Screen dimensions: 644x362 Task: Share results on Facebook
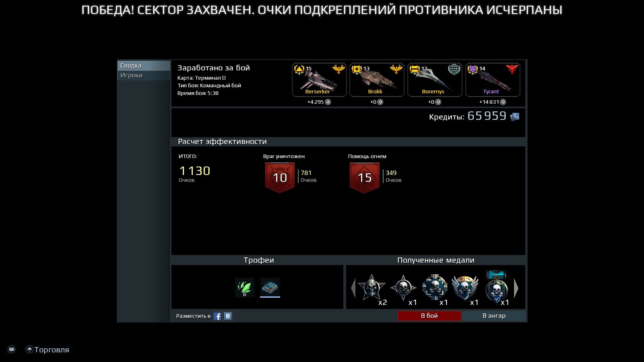217,316
